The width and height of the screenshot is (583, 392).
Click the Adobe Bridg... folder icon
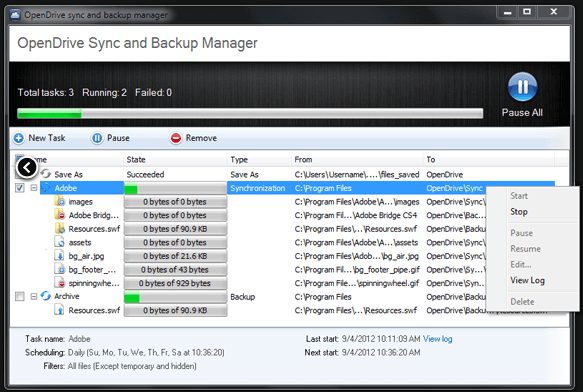pos(59,215)
